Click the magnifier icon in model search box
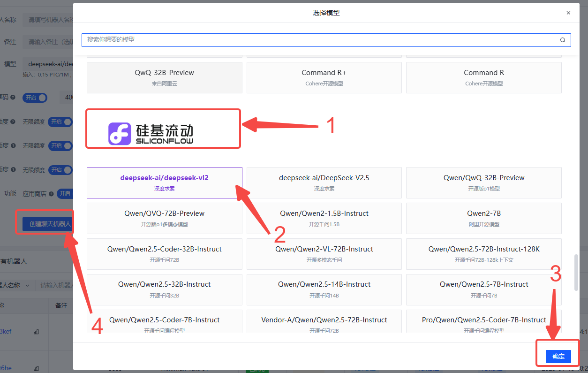Screen dimensions: 588x373 point(562,40)
